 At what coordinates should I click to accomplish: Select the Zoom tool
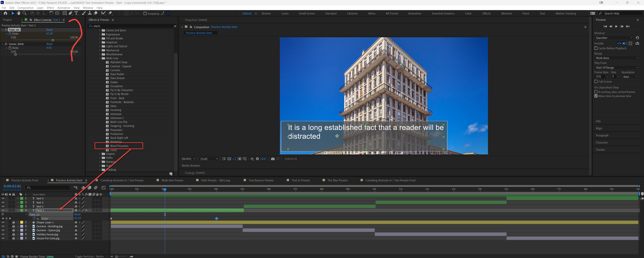pyautogui.click(x=25, y=13)
